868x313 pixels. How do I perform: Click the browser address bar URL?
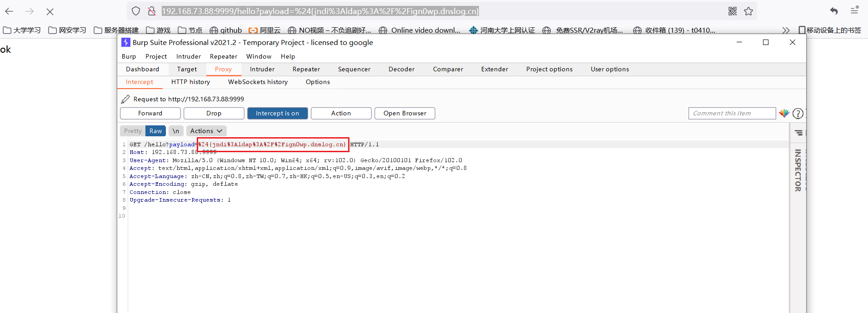pos(320,11)
